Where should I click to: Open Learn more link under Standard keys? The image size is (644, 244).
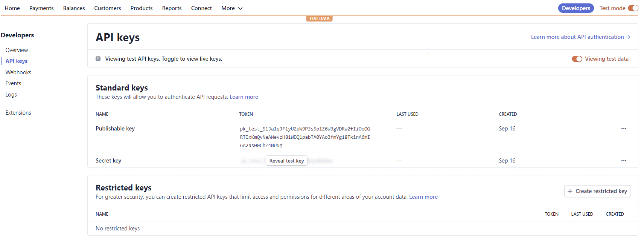click(x=244, y=97)
